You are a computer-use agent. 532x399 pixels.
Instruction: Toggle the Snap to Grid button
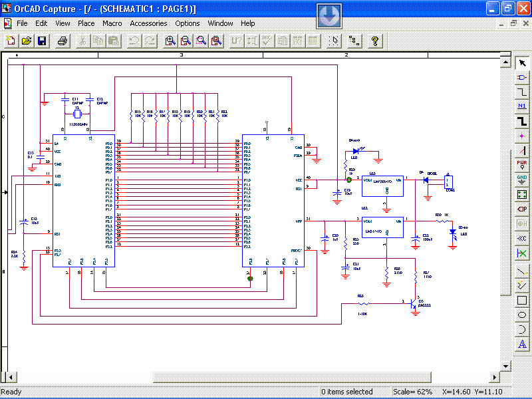(334, 41)
